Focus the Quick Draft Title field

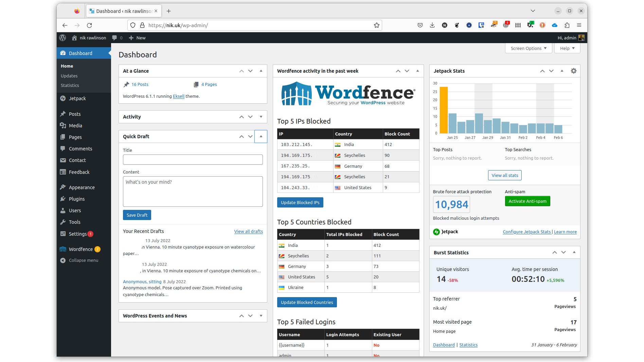pos(193,160)
